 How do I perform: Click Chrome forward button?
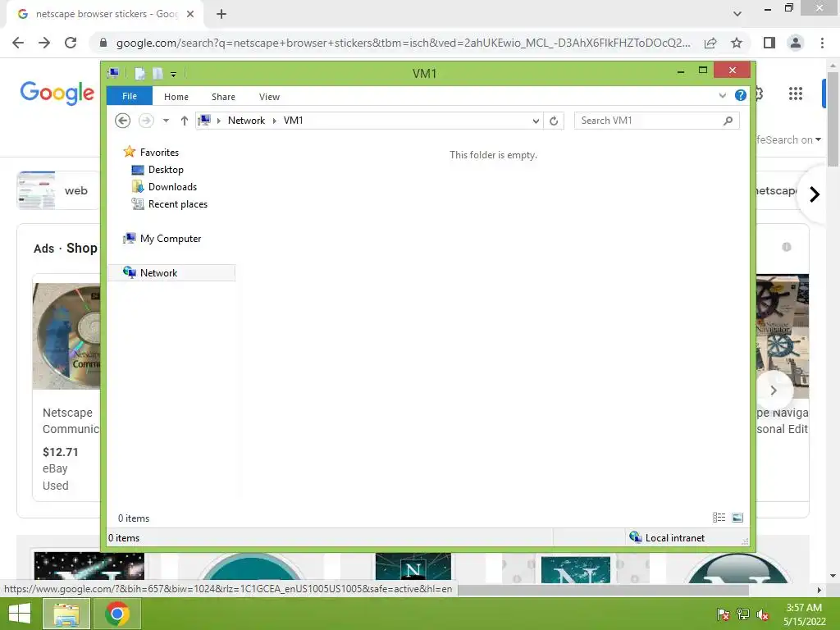[44, 43]
